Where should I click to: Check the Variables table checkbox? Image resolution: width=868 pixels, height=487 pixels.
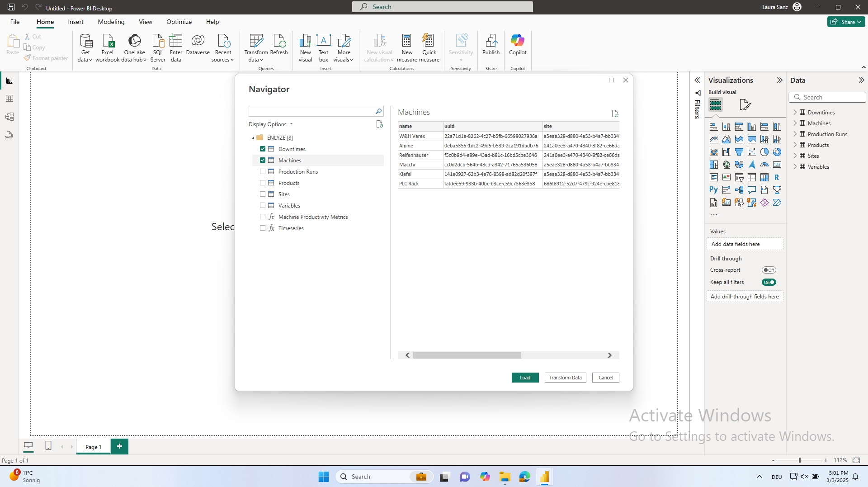point(263,205)
